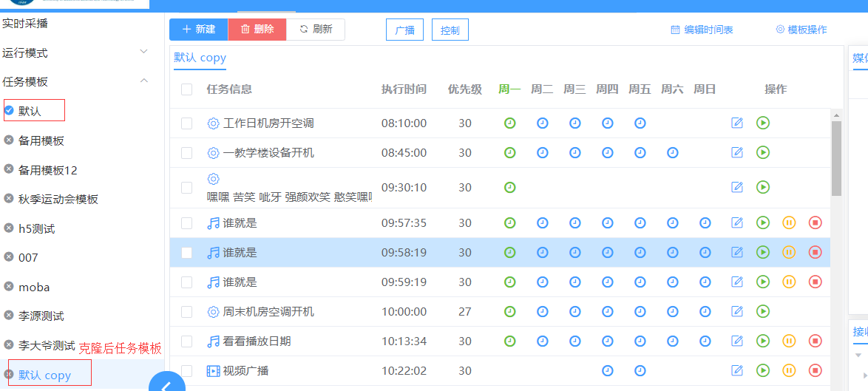Play the 一教学楼设备开机 task
This screenshot has height=391, width=868.
pyautogui.click(x=763, y=152)
